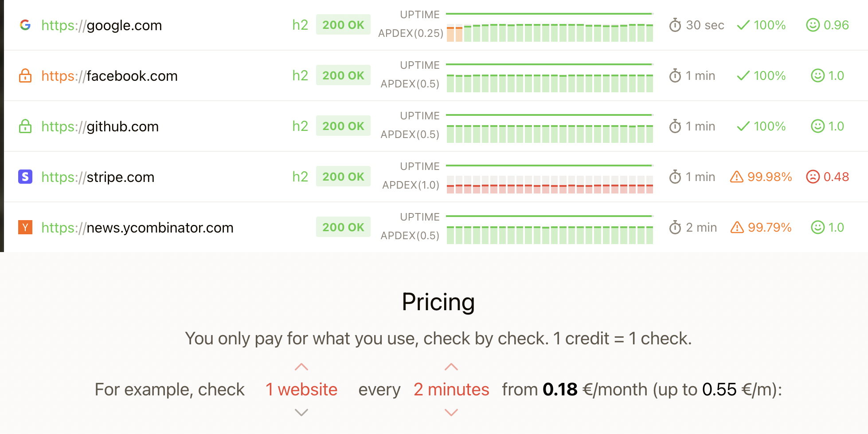Click the orange padlock beside facebook.com
Screen dimensions: 868x434
pos(25,76)
